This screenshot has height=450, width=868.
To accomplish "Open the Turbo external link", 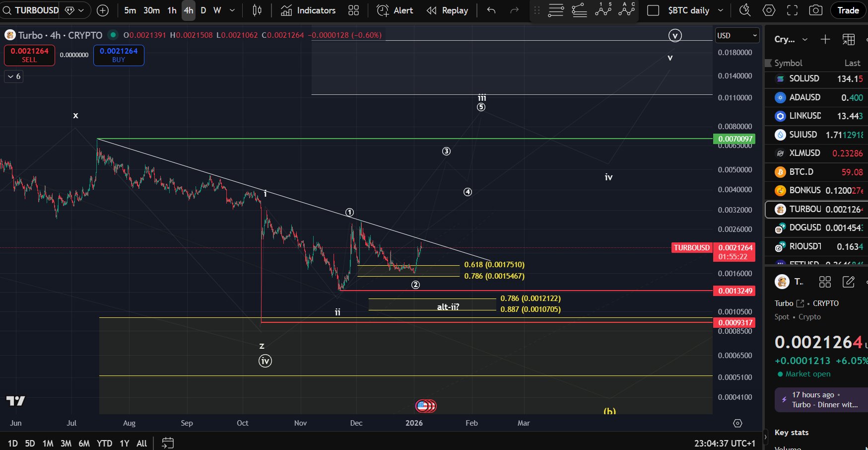I will click(x=800, y=303).
